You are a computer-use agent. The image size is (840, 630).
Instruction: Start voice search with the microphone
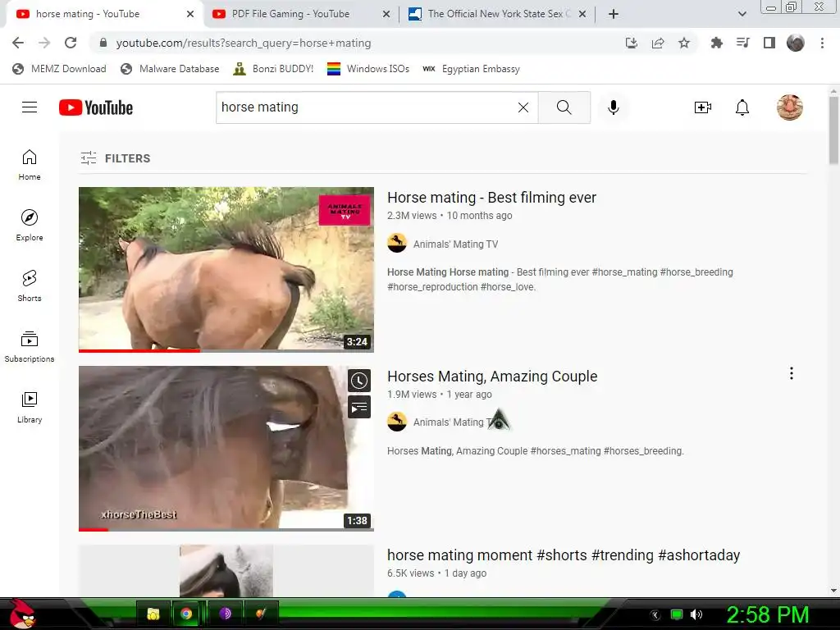pos(614,107)
